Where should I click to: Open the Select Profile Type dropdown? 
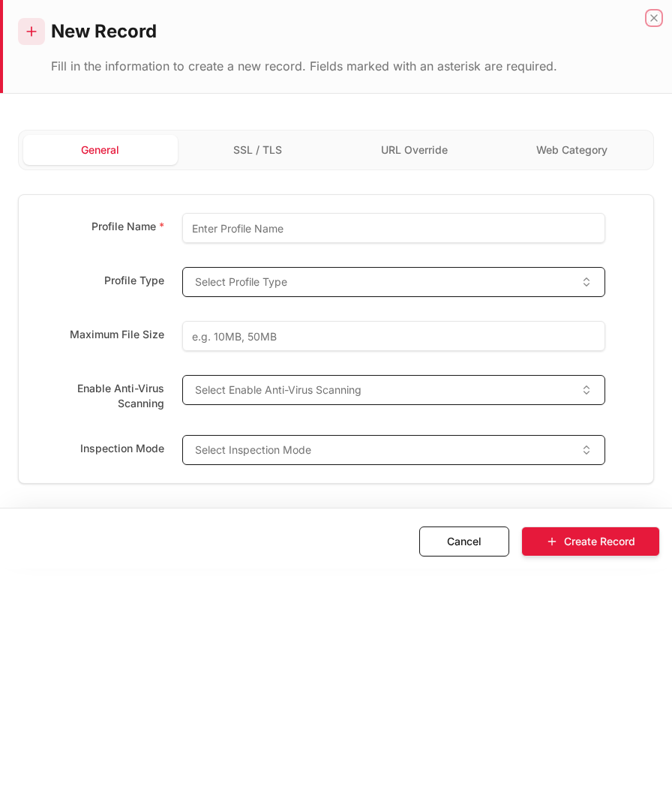[394, 282]
